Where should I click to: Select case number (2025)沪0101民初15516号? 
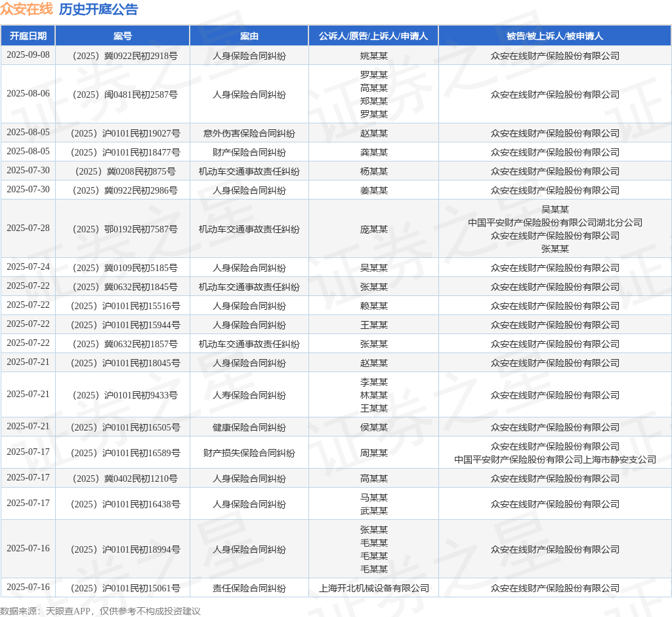[125, 306]
